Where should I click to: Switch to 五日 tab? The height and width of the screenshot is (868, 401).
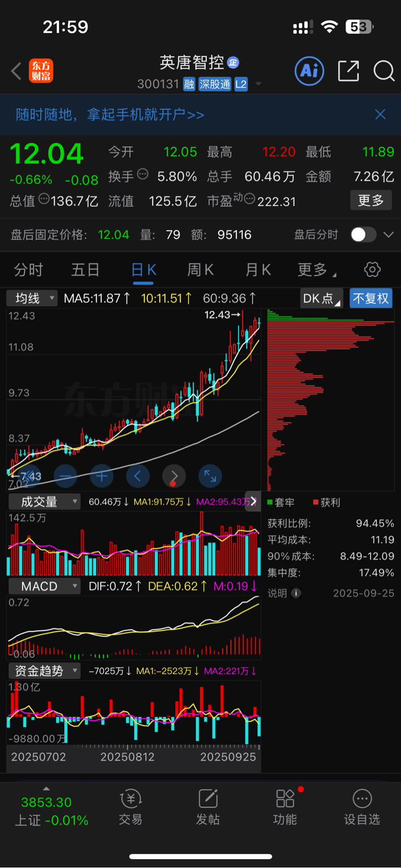click(85, 270)
